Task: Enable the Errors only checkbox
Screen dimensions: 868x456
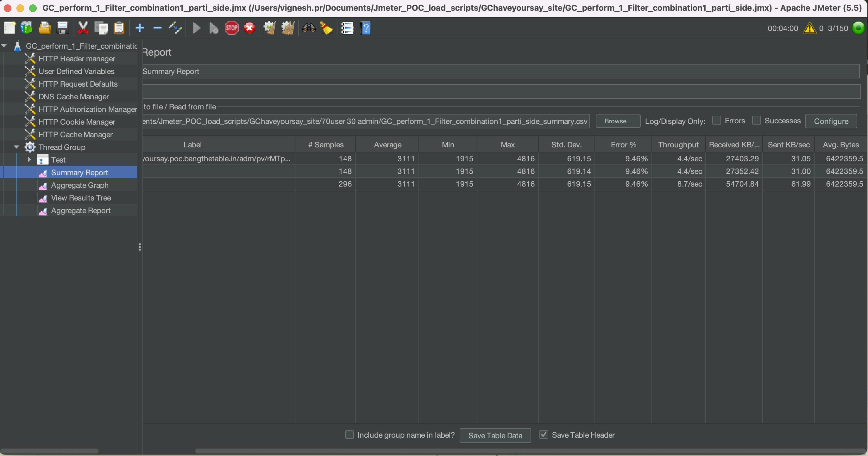Action: tap(717, 120)
